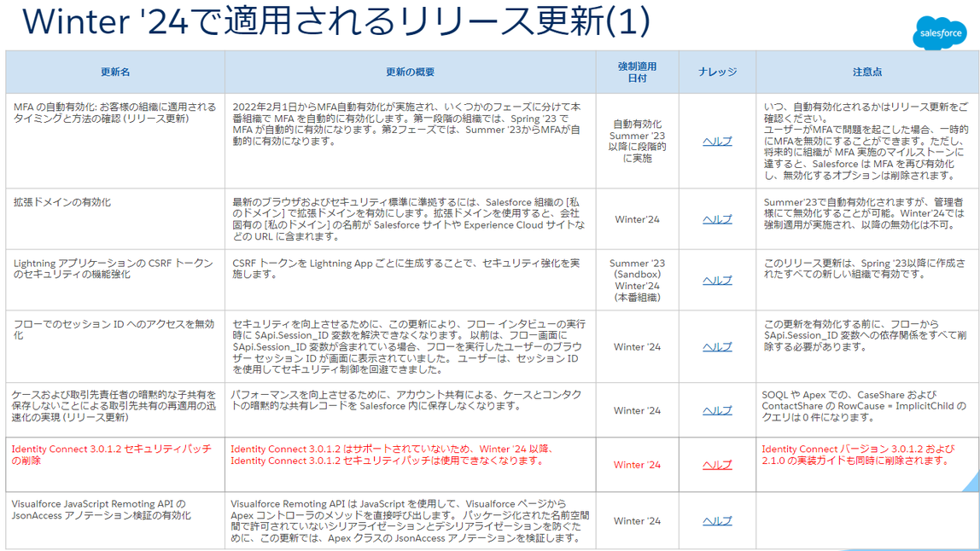Click the CSRF トークンを Lightning App ごとに生成 overview cell
Image resolution: width=980 pixels, height=551 pixels.
(x=410, y=280)
